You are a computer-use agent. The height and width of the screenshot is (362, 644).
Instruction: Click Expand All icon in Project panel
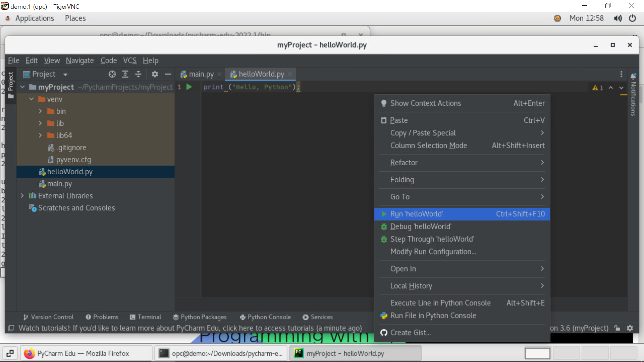[125, 74]
